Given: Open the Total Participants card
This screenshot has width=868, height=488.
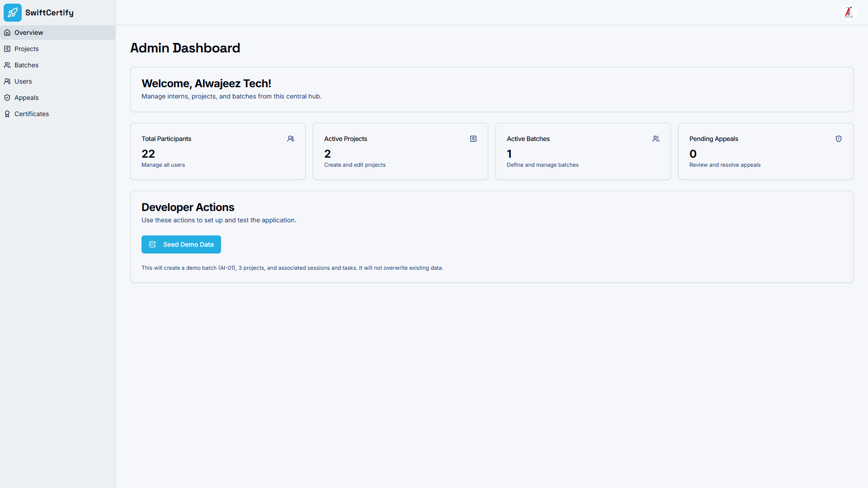Looking at the screenshot, I should click(217, 151).
